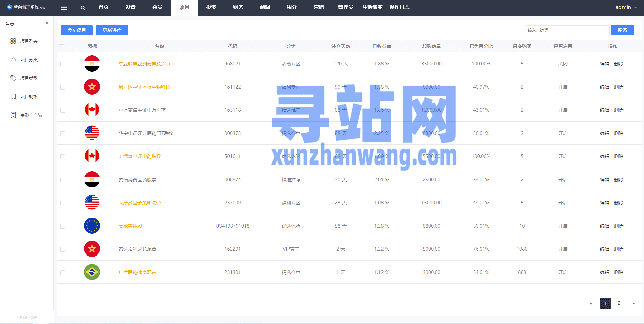644x324 pixels.
Task: Click flag icon of 安信消费医药股票 row
Action: (x=92, y=179)
